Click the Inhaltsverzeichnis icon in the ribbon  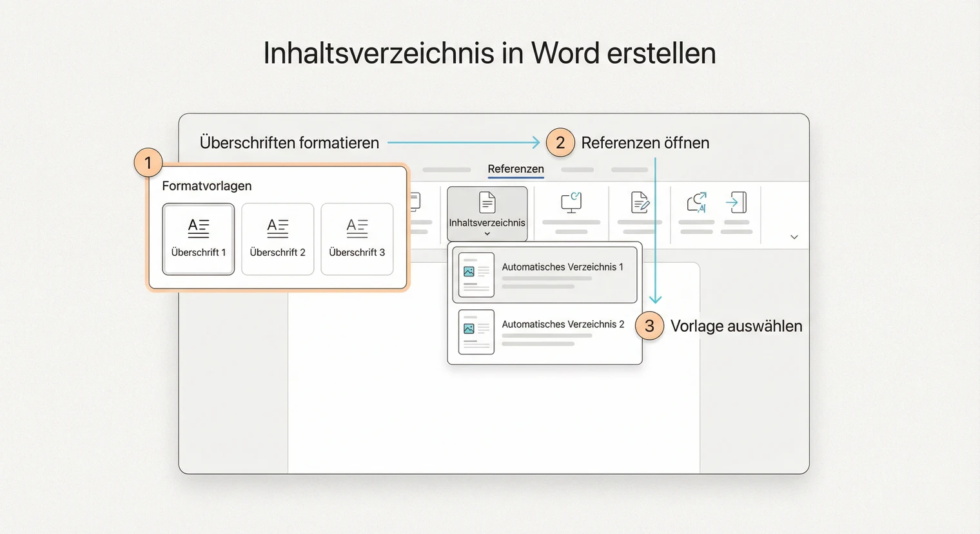click(x=487, y=203)
